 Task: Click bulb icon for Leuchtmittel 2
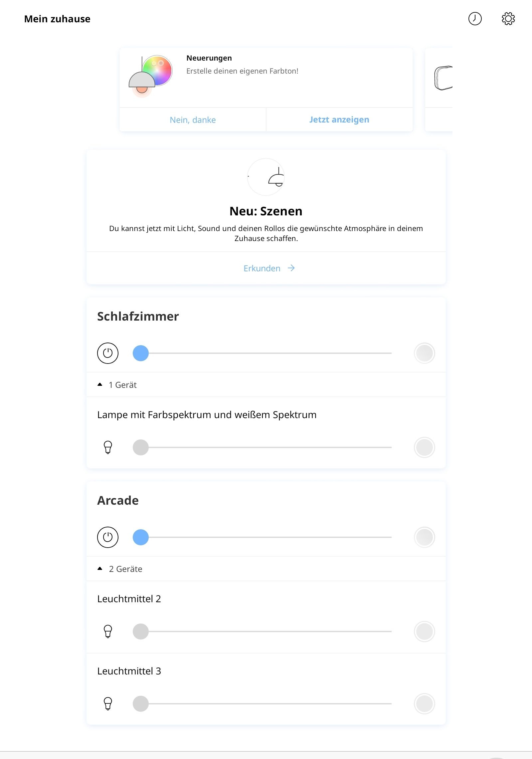click(x=108, y=632)
